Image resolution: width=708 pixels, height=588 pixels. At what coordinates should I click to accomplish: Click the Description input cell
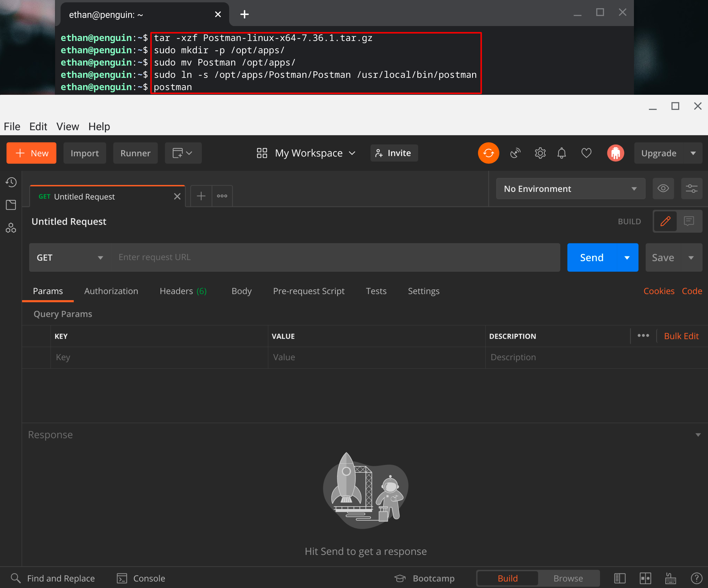coord(596,357)
